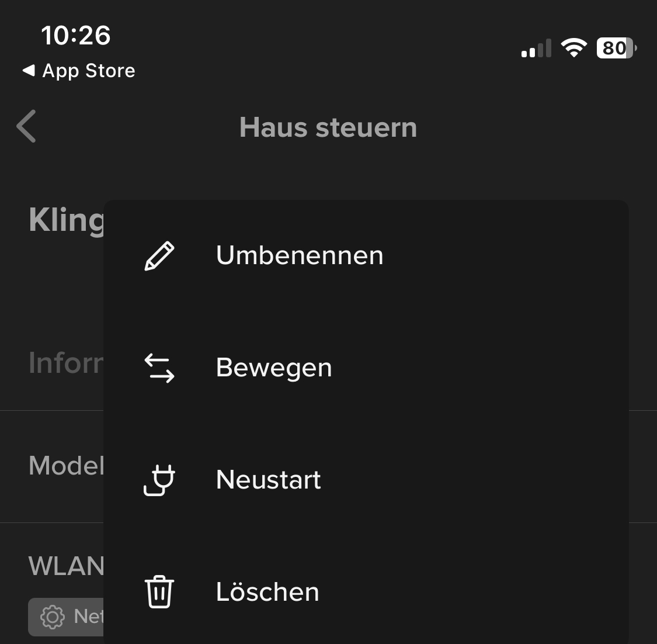
Task: Tap the cellular signal bars icon
Action: point(536,49)
